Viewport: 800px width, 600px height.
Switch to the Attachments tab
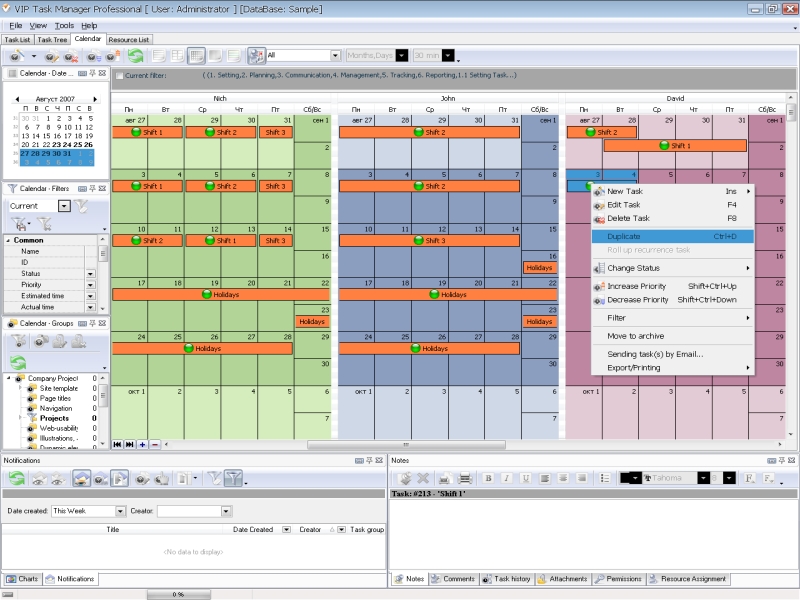pos(563,579)
